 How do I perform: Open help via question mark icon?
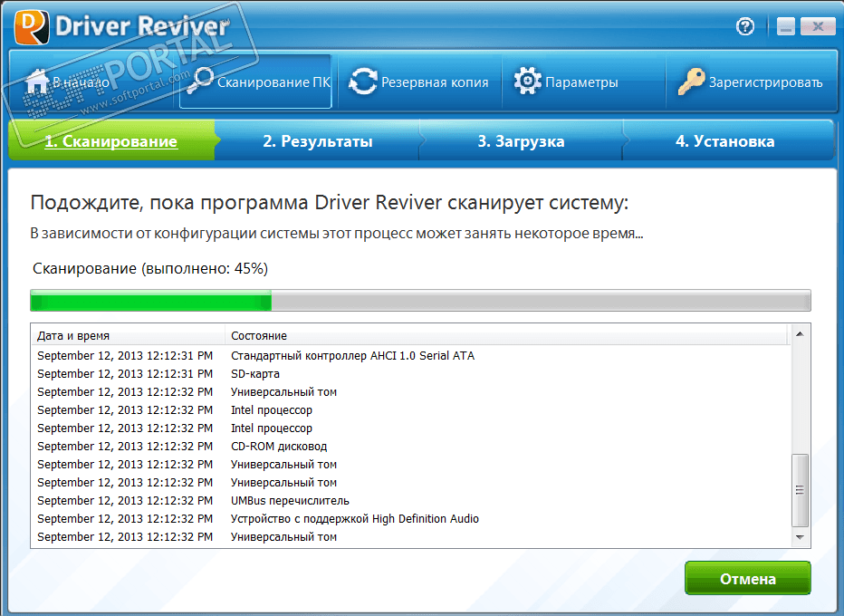[745, 26]
